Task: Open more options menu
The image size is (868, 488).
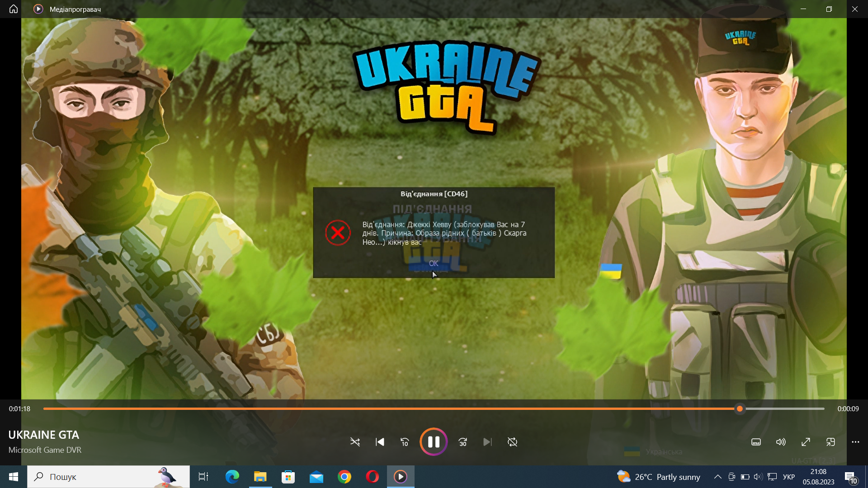Action: [x=855, y=442]
